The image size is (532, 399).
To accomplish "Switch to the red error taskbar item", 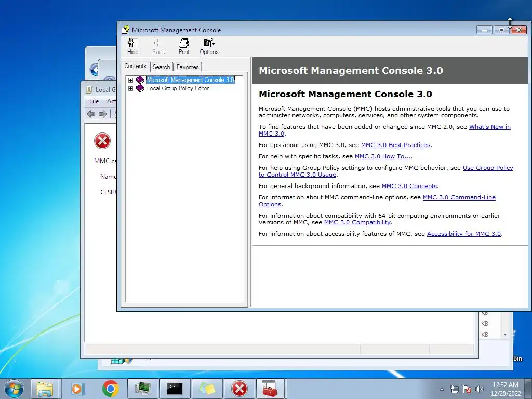I will click(x=239, y=389).
